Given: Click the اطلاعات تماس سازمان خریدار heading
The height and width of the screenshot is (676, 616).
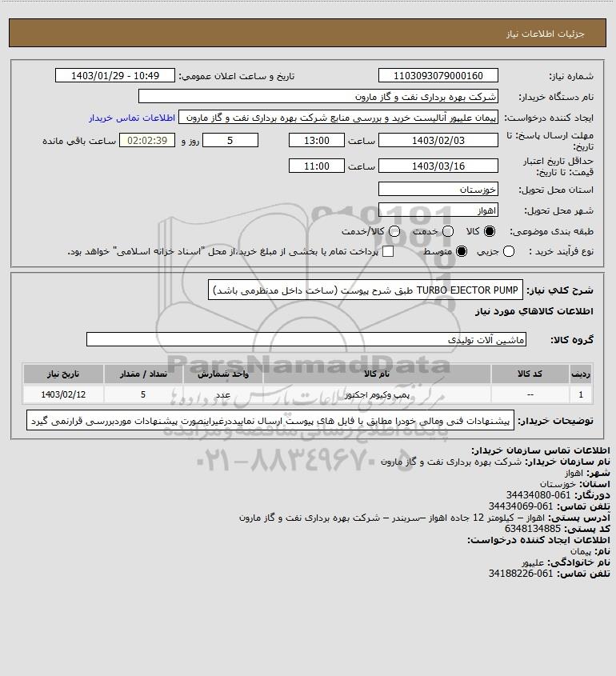Looking at the screenshot, I should [540, 450].
